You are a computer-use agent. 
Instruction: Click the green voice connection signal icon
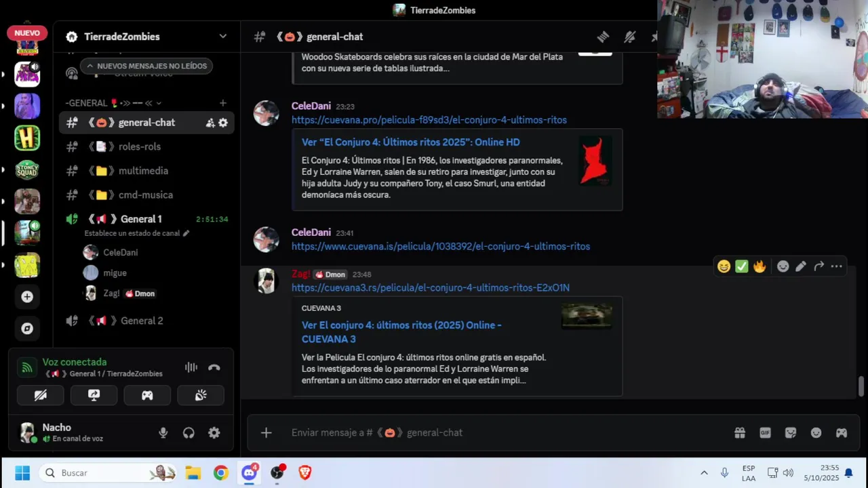coord(27,367)
